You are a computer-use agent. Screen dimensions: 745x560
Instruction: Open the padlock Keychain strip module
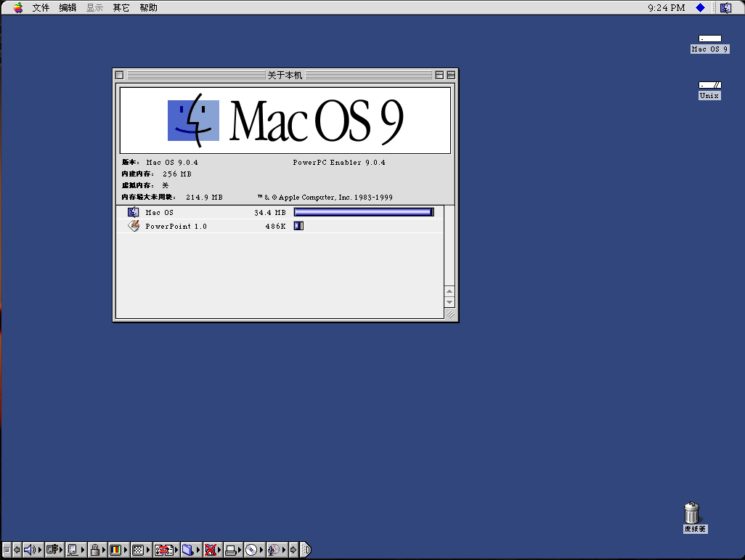(x=97, y=550)
